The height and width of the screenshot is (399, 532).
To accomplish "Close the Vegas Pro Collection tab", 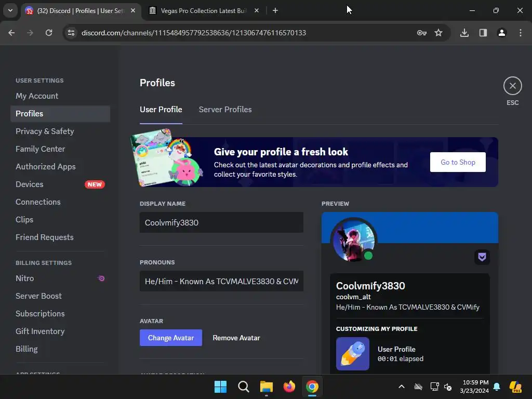I will click(x=257, y=10).
